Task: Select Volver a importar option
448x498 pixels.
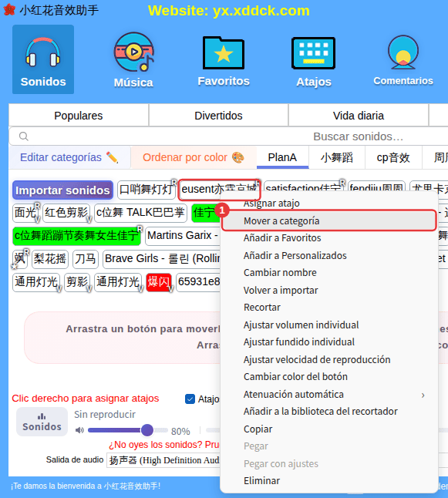Action: pyautogui.click(x=329, y=290)
